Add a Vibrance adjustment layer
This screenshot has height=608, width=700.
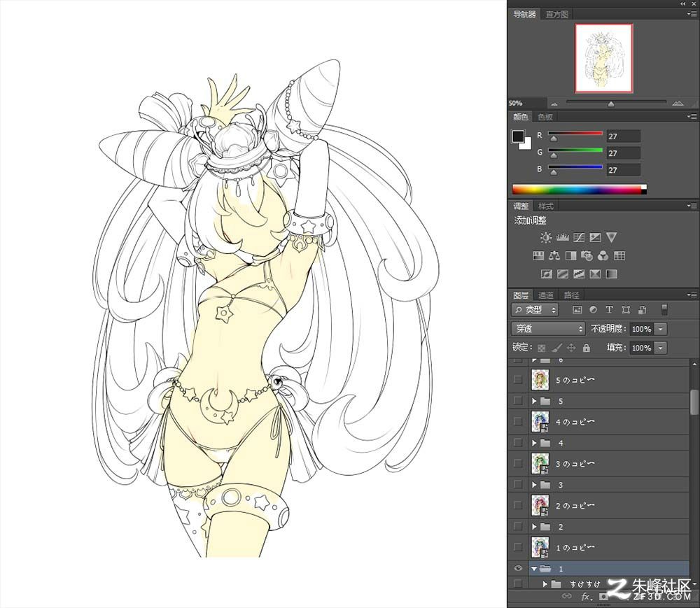pyautogui.click(x=612, y=237)
